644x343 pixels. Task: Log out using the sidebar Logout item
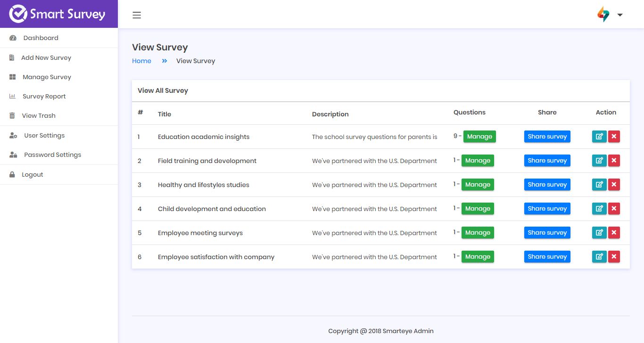click(x=32, y=175)
